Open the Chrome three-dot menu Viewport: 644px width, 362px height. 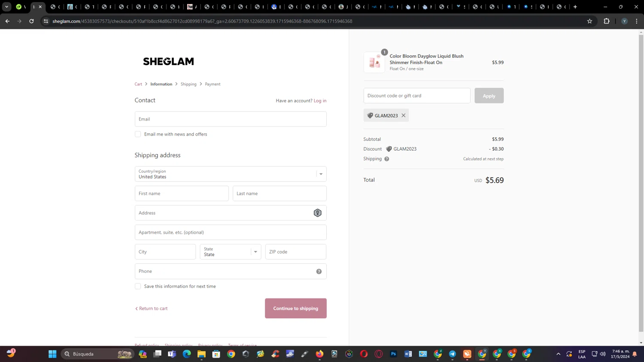(637, 21)
